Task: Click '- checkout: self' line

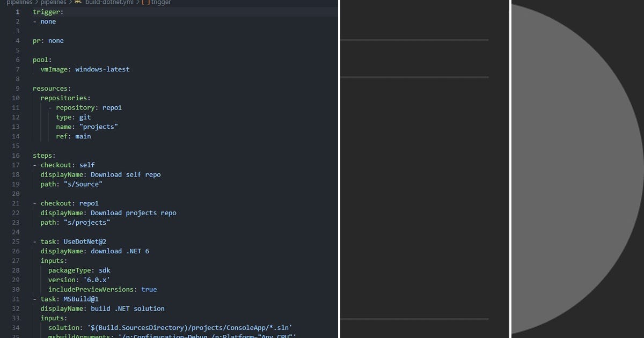Action: coord(63,165)
